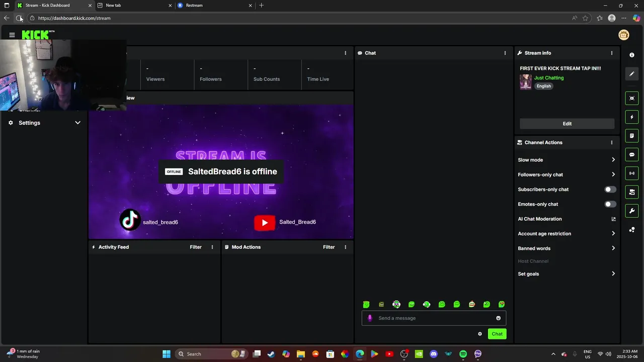Open the Windows Start menu

coord(167,354)
